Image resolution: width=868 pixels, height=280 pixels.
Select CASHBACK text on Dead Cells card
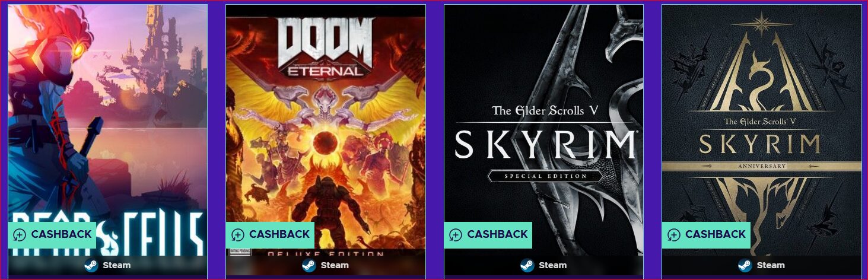(x=61, y=235)
